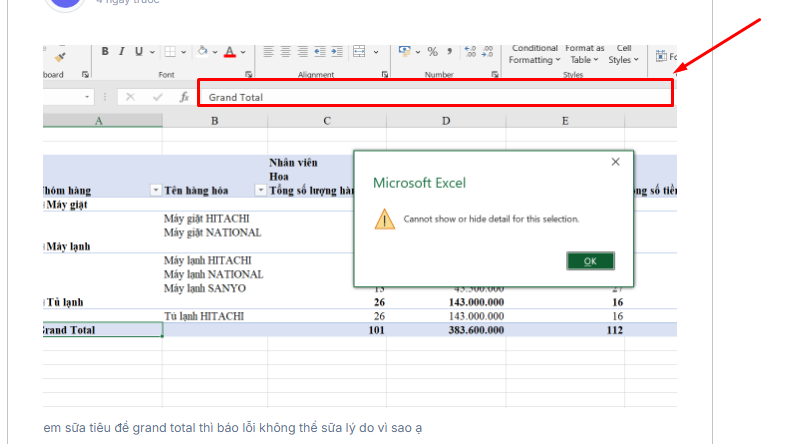Apply percent style number format

coord(432,52)
